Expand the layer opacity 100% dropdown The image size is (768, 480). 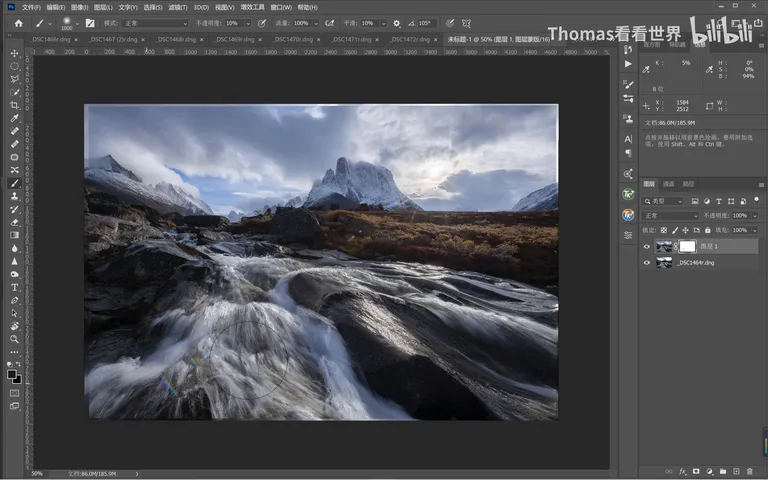755,216
